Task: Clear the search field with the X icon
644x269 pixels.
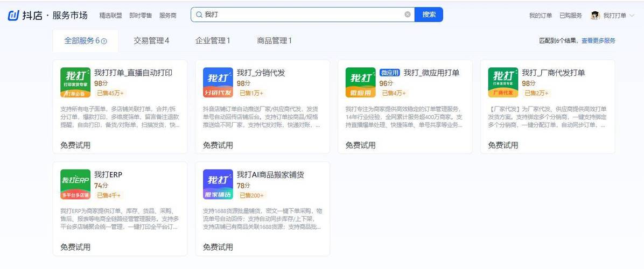Action: point(408,15)
